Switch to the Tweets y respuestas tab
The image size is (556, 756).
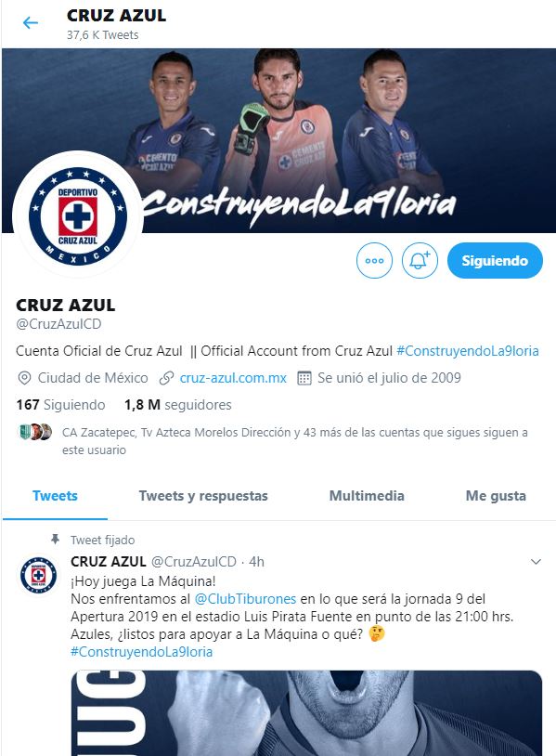coord(203,496)
